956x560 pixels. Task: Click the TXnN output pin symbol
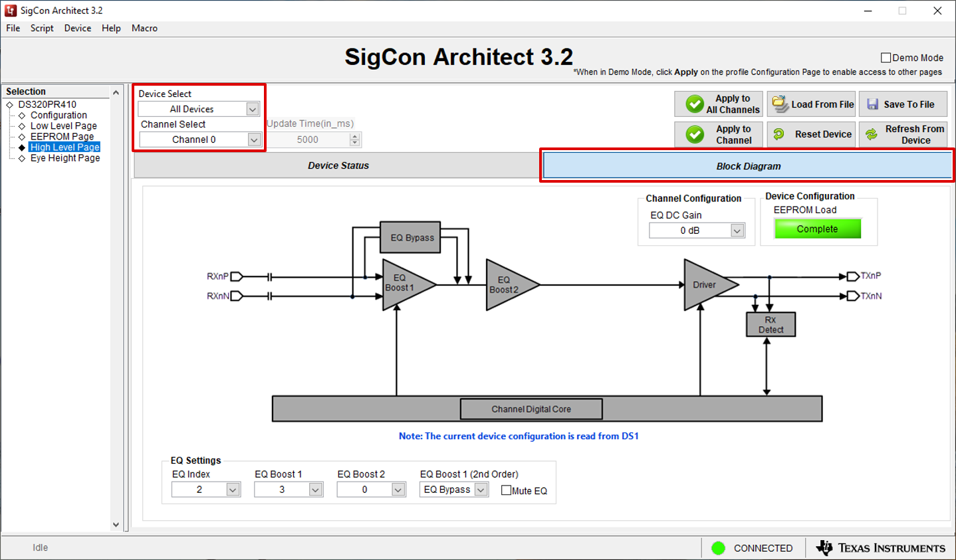853,296
